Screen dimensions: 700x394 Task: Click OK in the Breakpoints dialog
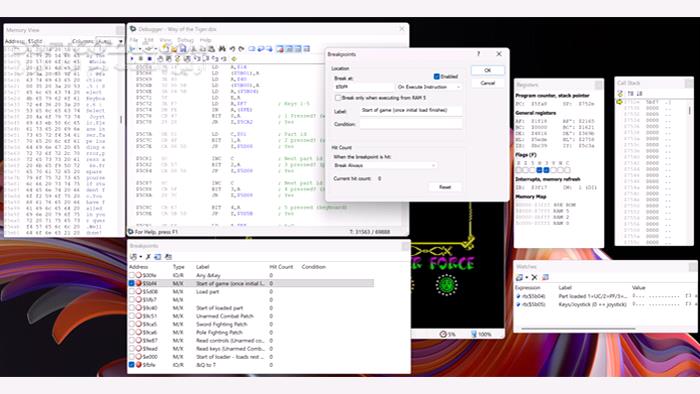point(488,70)
